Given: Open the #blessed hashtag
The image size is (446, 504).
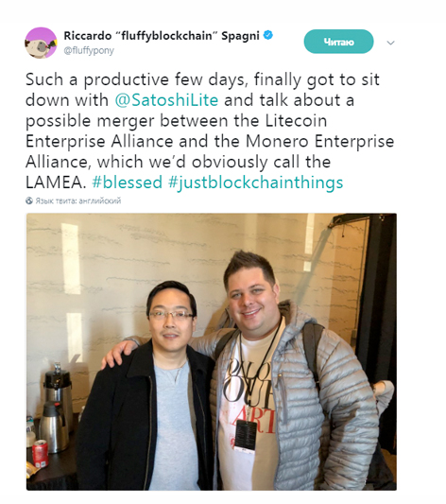Looking at the screenshot, I should [x=128, y=182].
